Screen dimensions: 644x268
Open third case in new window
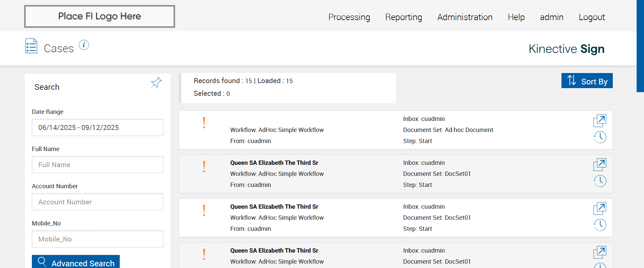pyautogui.click(x=600, y=208)
